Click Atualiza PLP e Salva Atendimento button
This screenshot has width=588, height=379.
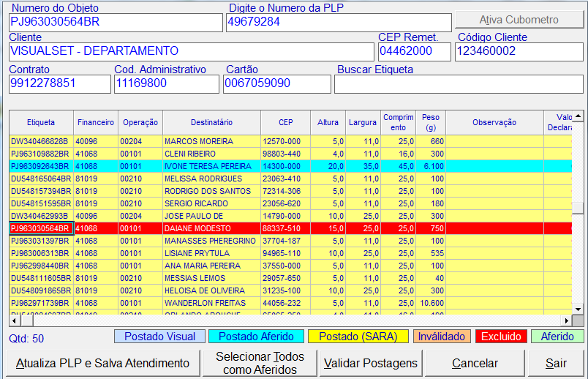[x=102, y=363]
